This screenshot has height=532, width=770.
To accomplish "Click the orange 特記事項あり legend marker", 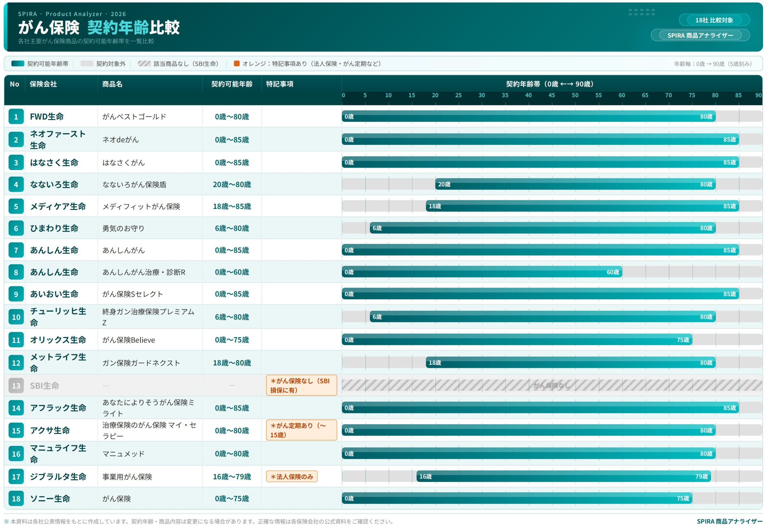I will [x=237, y=64].
